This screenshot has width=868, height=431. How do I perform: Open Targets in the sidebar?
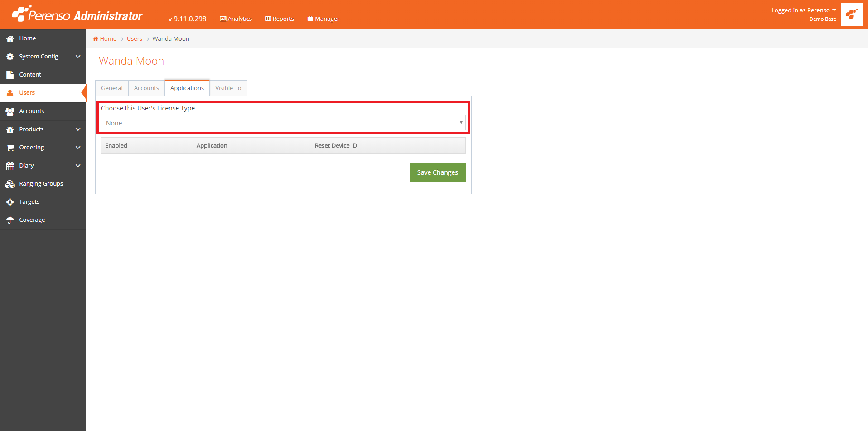(43, 202)
